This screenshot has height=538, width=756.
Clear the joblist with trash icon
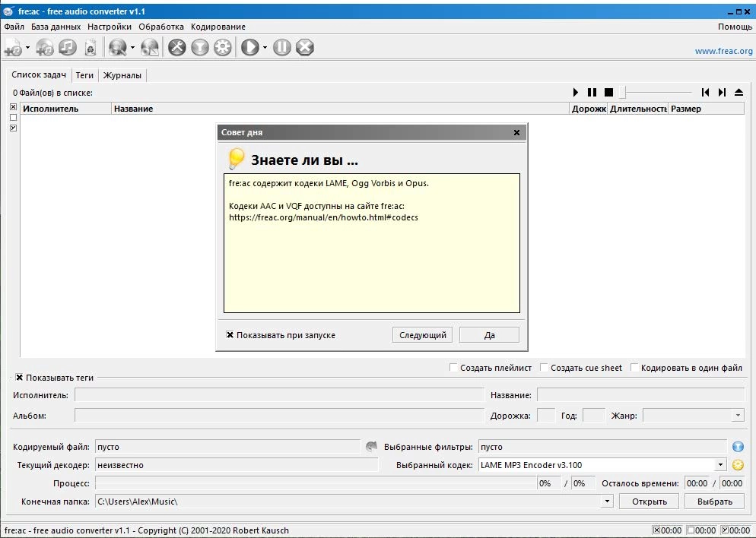pyautogui.click(x=91, y=47)
